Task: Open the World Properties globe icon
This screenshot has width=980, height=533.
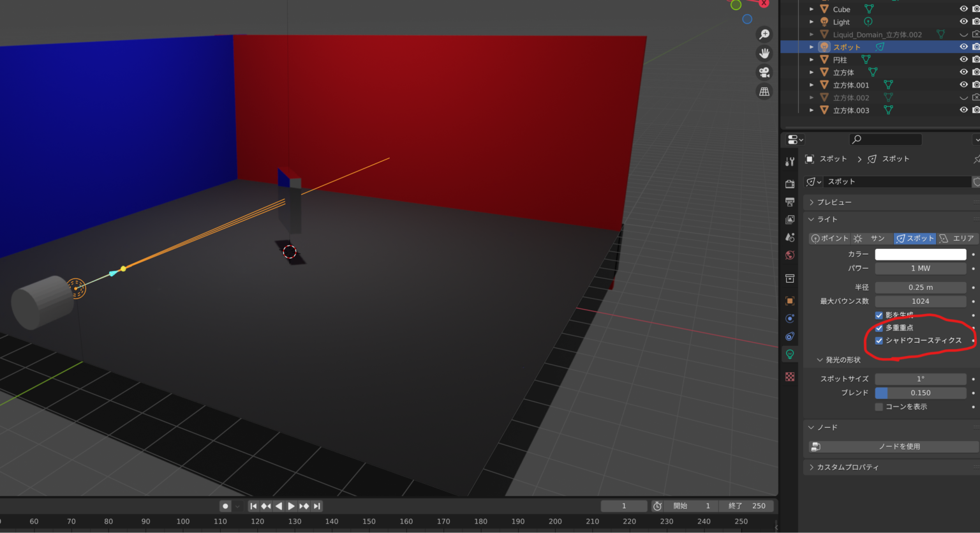Action: 789,255
